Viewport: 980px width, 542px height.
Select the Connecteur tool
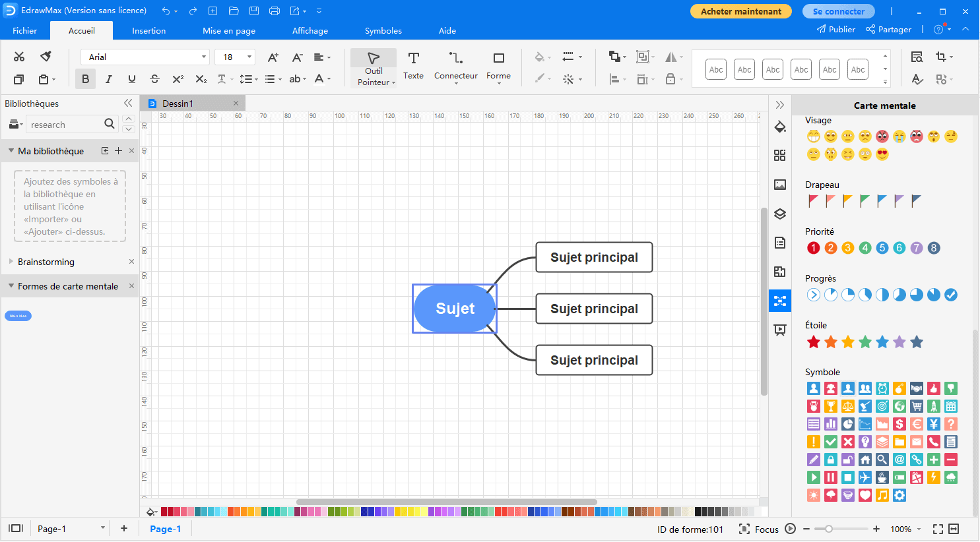coord(455,66)
